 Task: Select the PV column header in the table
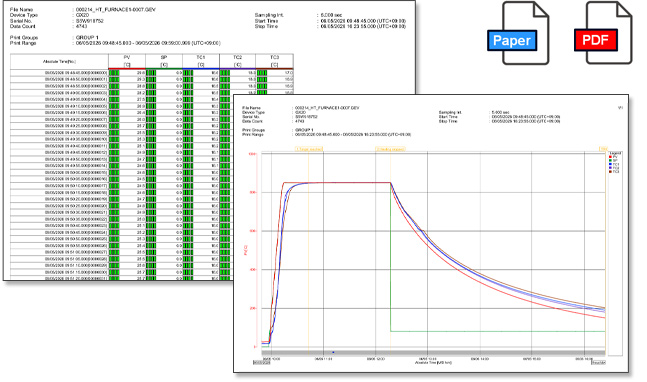(127, 61)
